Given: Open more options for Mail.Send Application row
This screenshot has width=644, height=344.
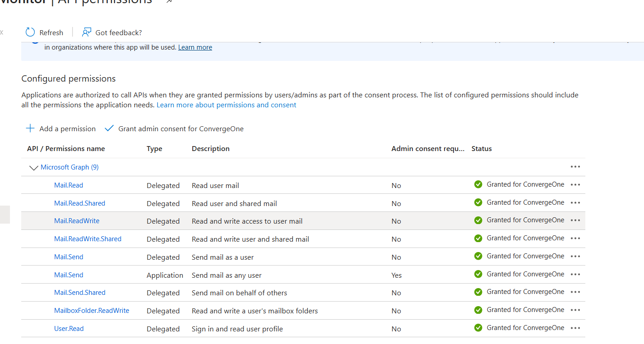Looking at the screenshot, I should 575,274.
